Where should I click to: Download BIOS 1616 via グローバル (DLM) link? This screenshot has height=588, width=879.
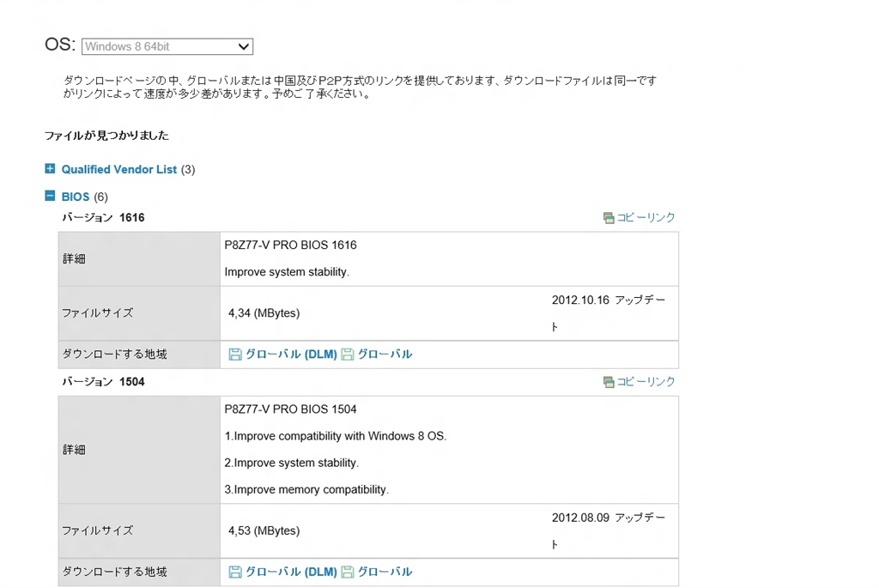point(291,355)
